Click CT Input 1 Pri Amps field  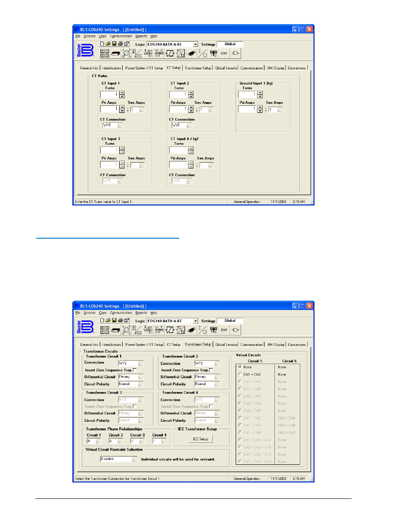109,109
